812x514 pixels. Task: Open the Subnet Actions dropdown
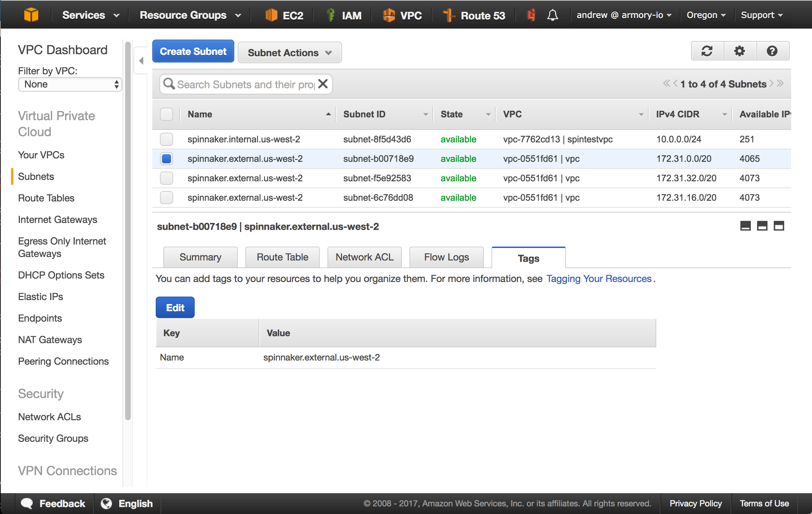pyautogui.click(x=289, y=52)
